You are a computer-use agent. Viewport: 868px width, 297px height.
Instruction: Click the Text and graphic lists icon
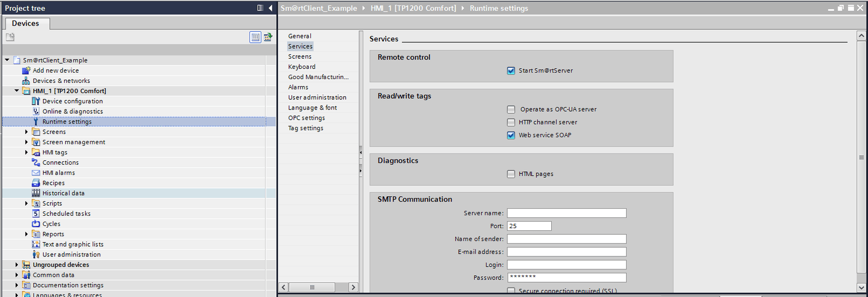[36, 244]
